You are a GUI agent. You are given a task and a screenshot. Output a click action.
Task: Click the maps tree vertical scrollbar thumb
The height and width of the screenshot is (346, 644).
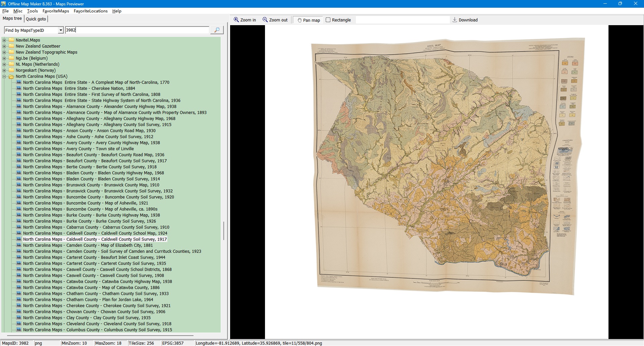pos(224,231)
